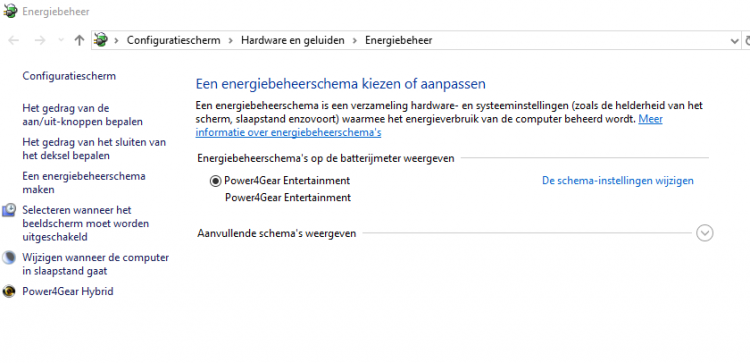This screenshot has width=750, height=363.
Task: Open 'Meer informatie over energiebeheerschema's' link
Action: (x=429, y=126)
